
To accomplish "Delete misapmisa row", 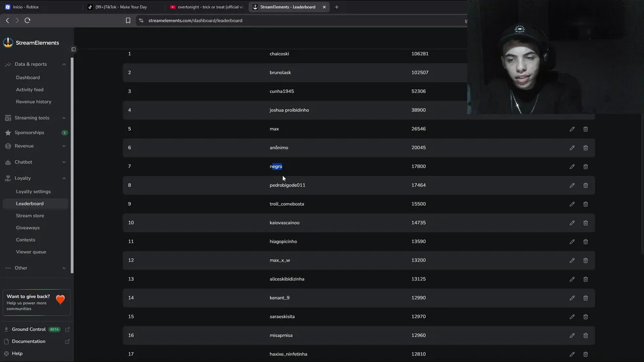I will [x=586, y=335].
